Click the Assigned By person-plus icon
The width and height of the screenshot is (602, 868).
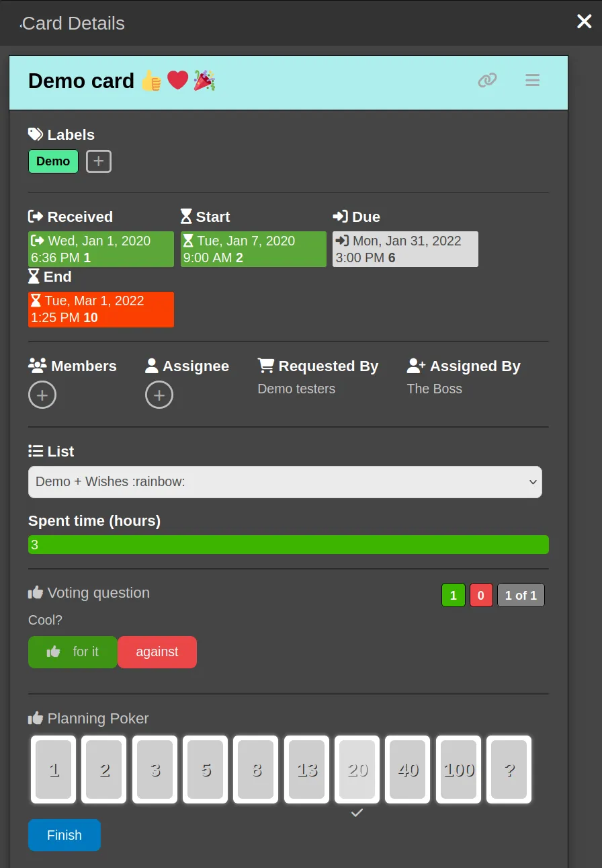tap(417, 366)
